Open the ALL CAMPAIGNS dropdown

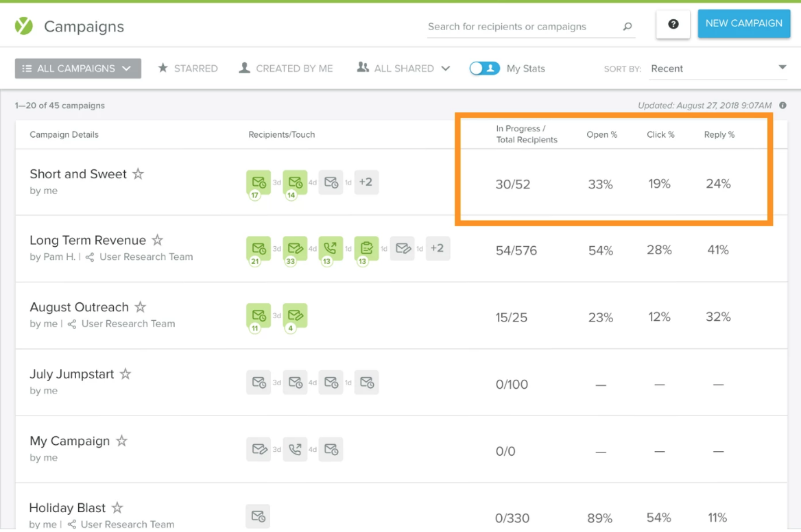(77, 68)
